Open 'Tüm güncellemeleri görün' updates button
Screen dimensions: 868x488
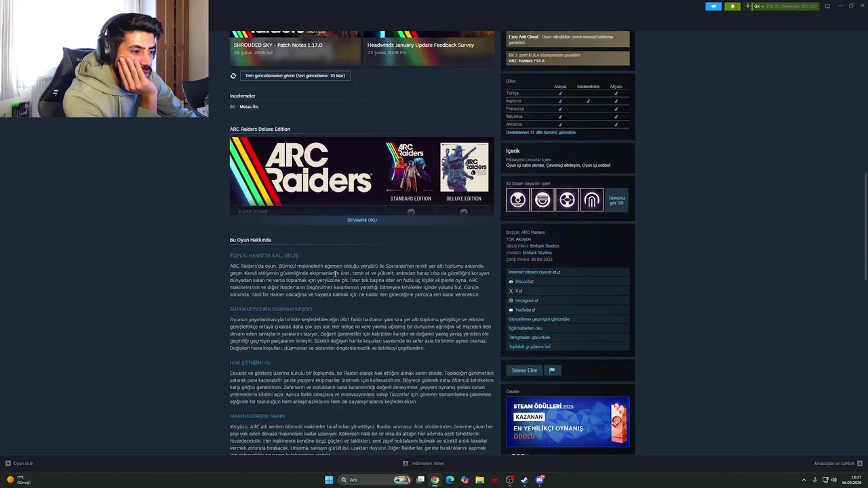point(295,76)
